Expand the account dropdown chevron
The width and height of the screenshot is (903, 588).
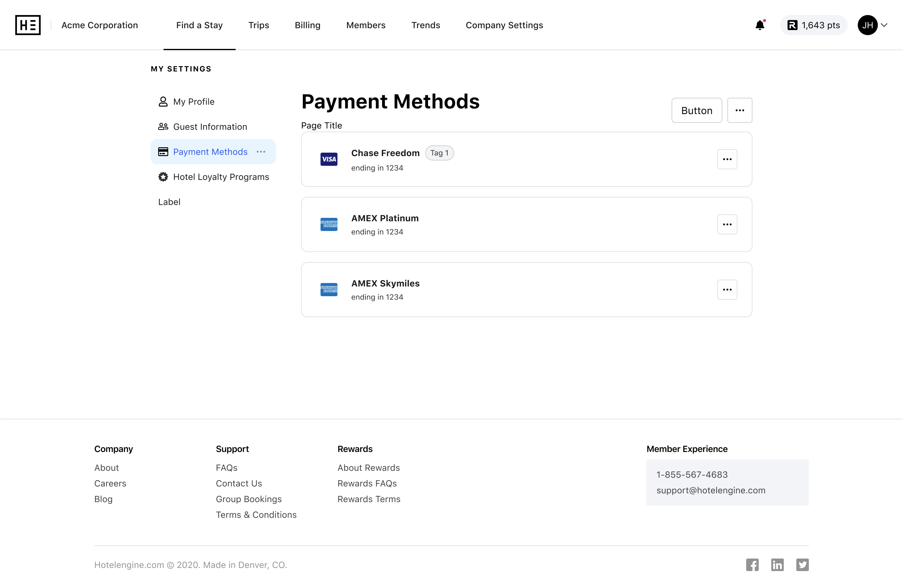pos(884,25)
